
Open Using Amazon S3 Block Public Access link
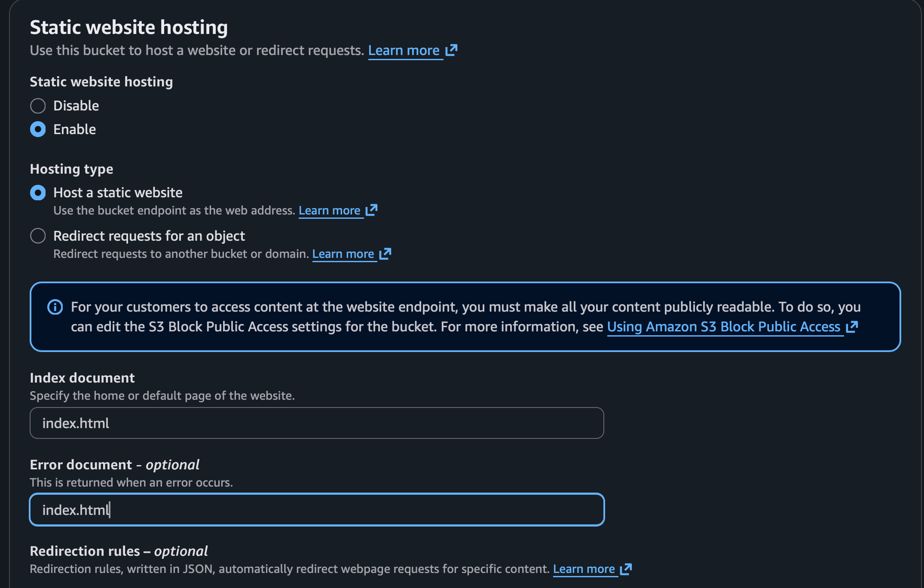pos(723,327)
